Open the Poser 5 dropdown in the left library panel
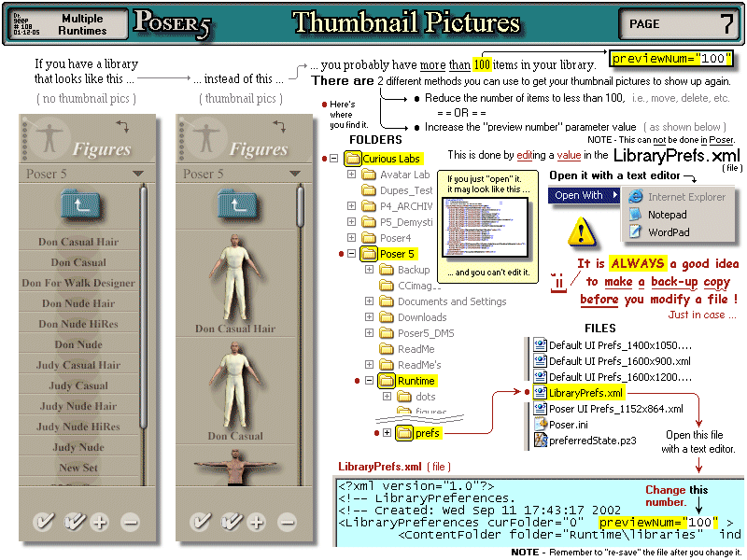The height and width of the screenshot is (560, 747). coord(138,174)
